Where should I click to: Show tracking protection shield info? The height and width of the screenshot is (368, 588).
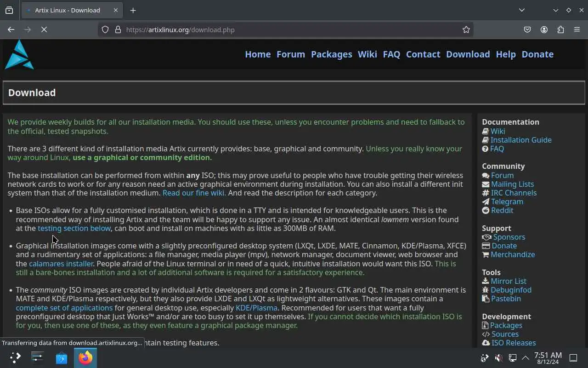[105, 29]
